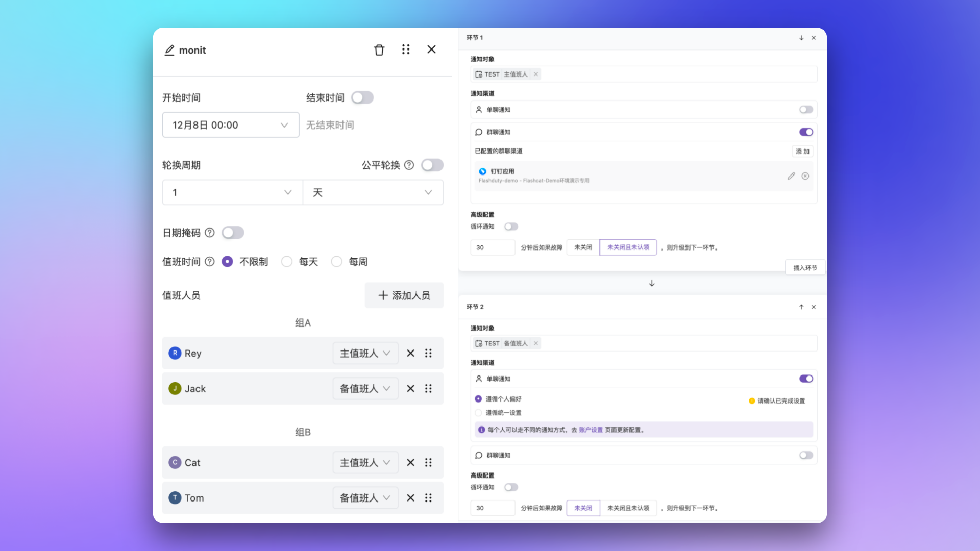
Task: Select 未关闭且未认领 option in stage 2
Action: coord(628,508)
